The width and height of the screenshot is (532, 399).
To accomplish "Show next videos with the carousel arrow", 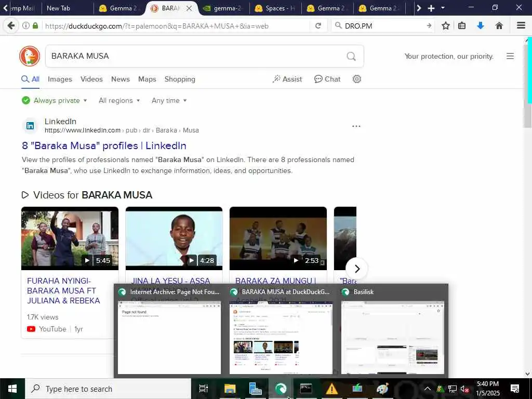I will [356, 269].
